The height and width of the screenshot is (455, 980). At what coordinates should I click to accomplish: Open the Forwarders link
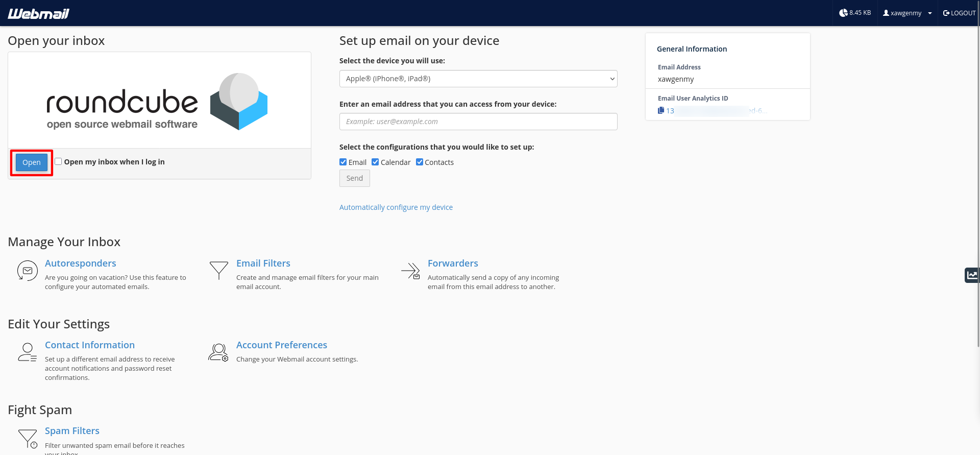point(453,264)
